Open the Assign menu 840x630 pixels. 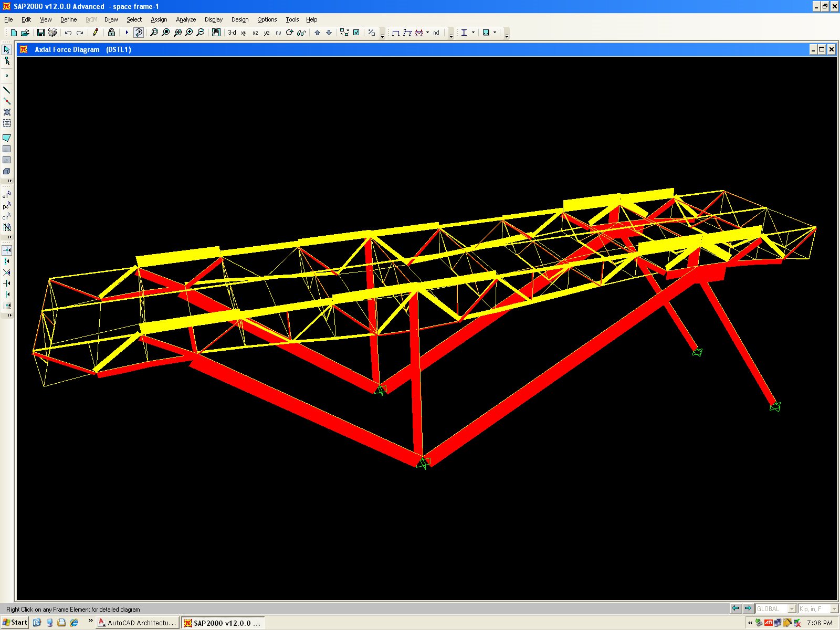coord(159,19)
